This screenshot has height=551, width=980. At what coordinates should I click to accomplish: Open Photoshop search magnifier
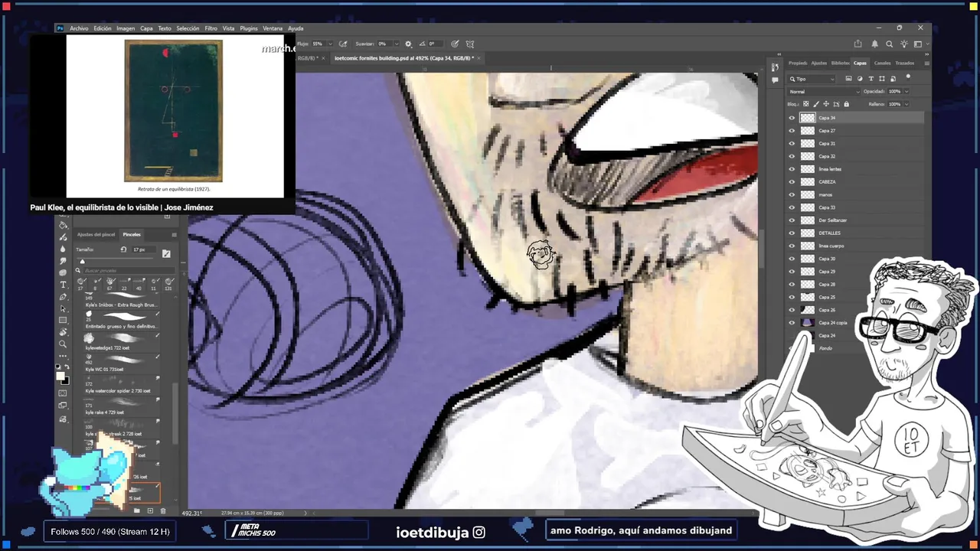[889, 44]
